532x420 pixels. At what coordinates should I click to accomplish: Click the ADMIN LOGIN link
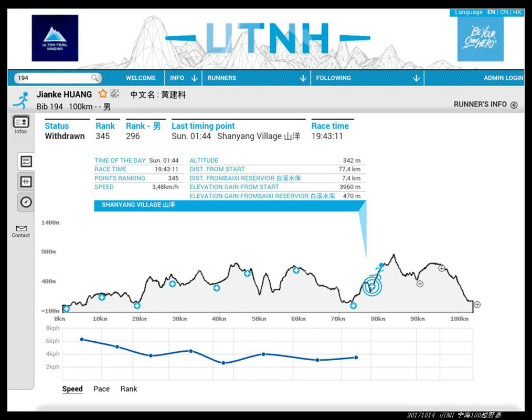click(504, 78)
